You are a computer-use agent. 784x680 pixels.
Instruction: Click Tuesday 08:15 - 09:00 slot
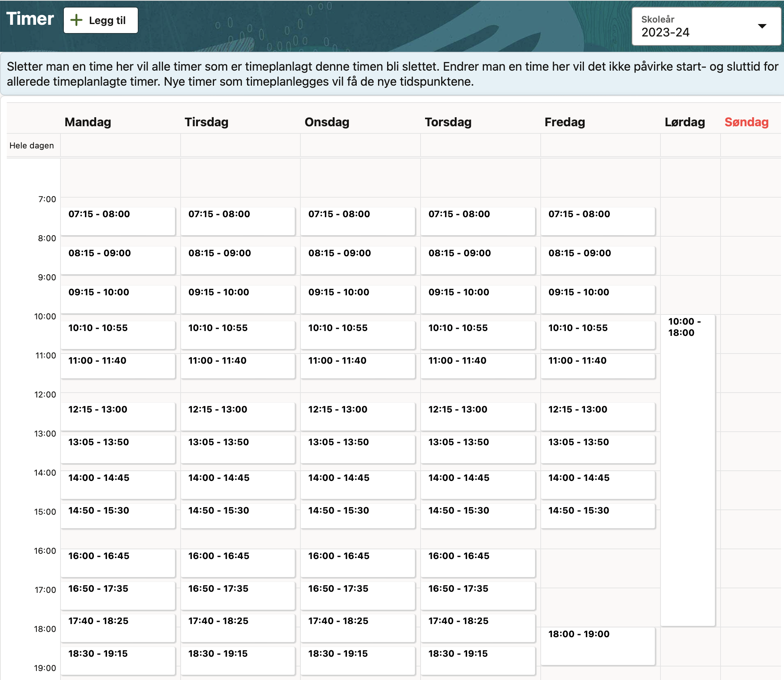[x=238, y=260]
